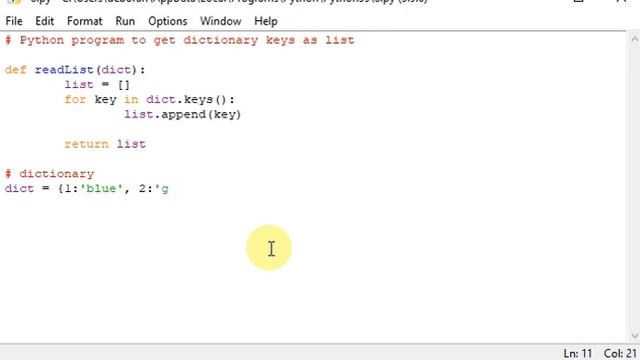640x360 pixels.
Task: Click the 'def readList(dict):' line
Action: 75,70
